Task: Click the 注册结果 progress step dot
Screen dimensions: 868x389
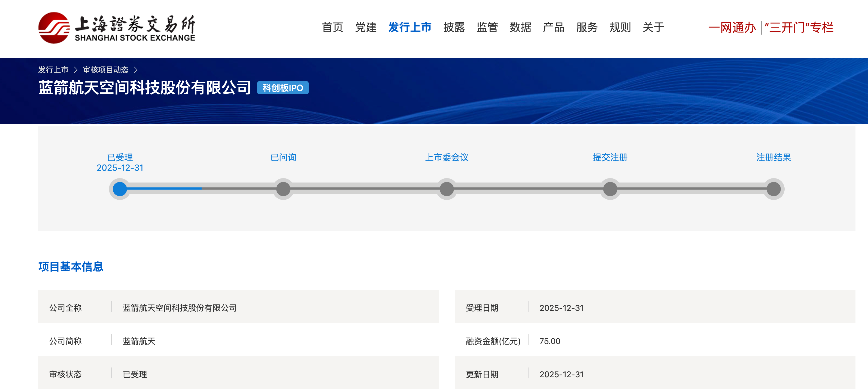Action: [x=773, y=189]
